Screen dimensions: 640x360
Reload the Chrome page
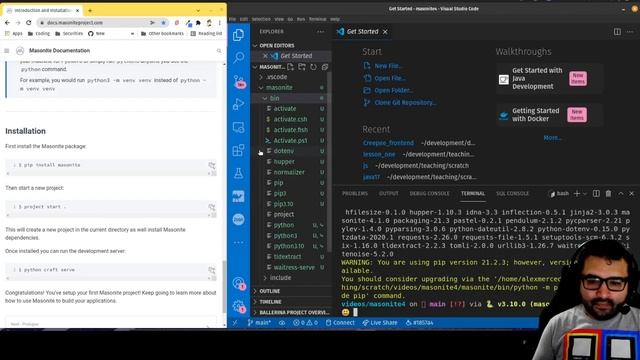(x=29, y=23)
